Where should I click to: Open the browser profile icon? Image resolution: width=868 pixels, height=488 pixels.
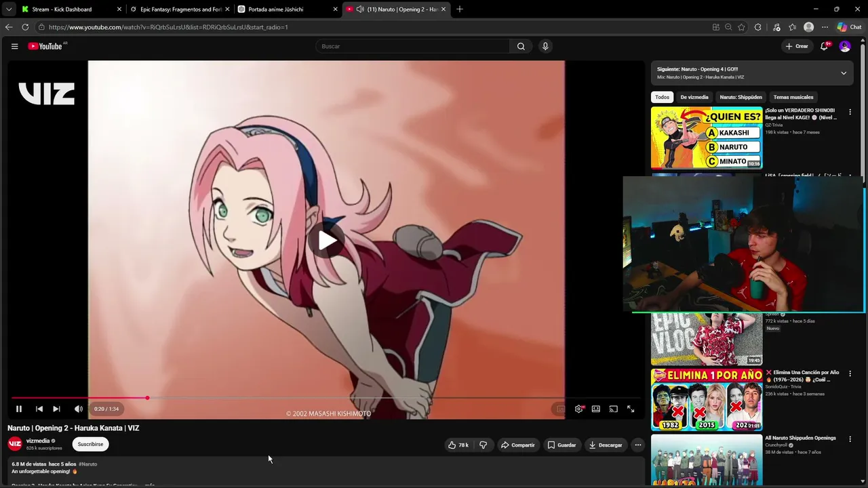coord(808,27)
